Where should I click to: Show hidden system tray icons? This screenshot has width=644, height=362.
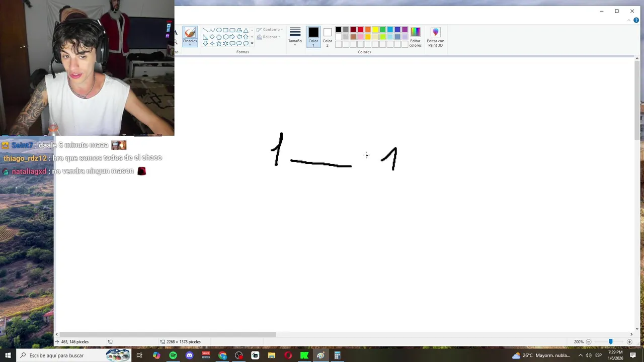coord(581,355)
